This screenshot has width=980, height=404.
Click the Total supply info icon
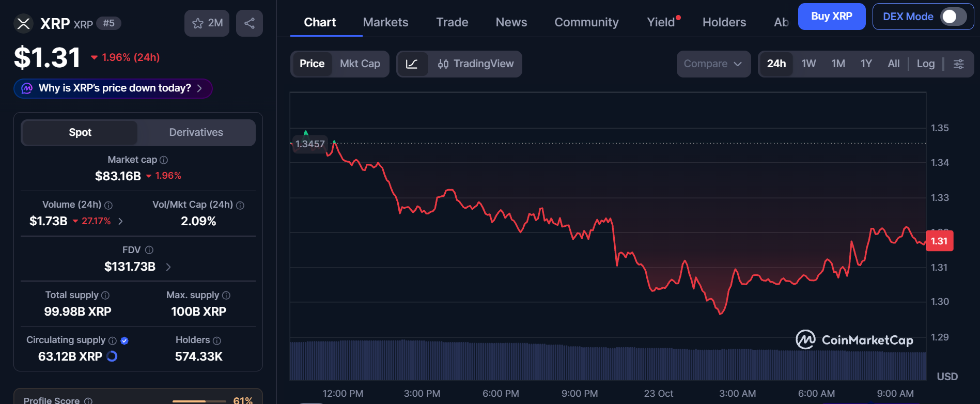pyautogui.click(x=105, y=296)
